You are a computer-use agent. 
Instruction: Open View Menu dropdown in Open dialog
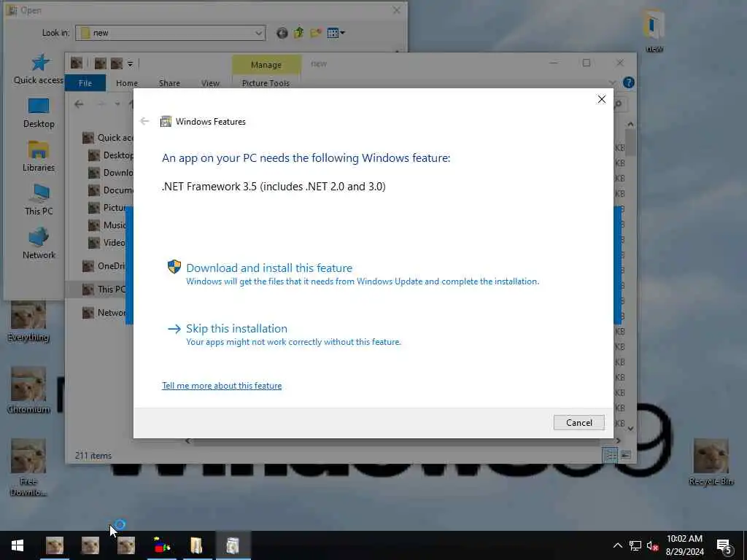pyautogui.click(x=336, y=33)
